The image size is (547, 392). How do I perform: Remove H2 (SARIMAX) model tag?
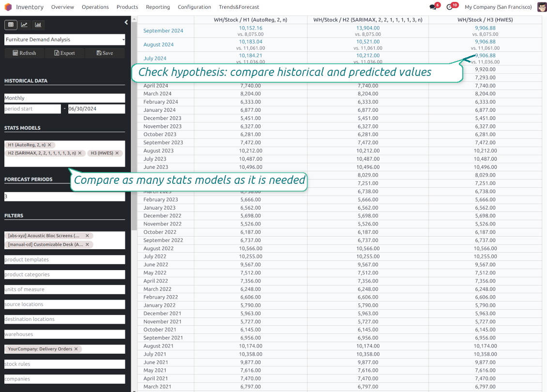coord(80,153)
